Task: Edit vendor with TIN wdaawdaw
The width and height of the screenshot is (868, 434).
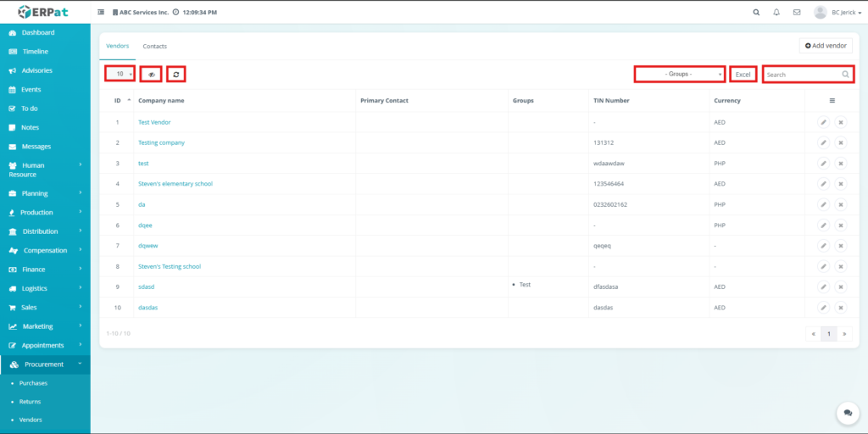Action: [x=824, y=164]
